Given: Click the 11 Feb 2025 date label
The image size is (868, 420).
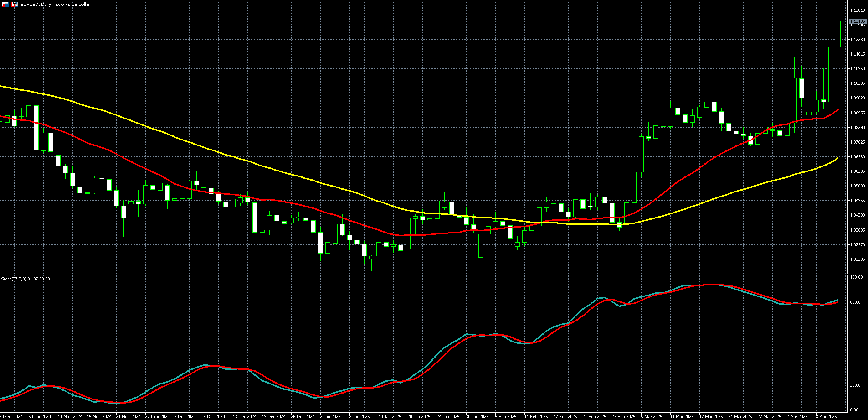Looking at the screenshot, I should tap(536, 416).
